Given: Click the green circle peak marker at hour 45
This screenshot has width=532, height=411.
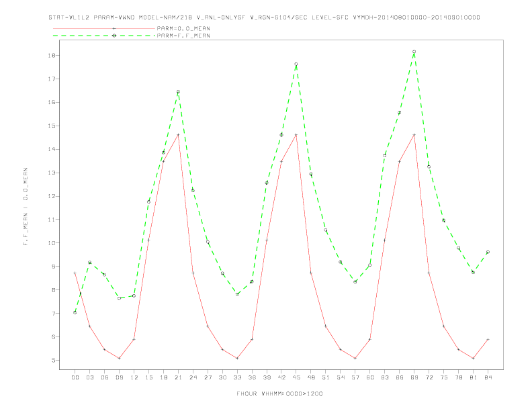Looking at the screenshot, I should pyautogui.click(x=296, y=64).
